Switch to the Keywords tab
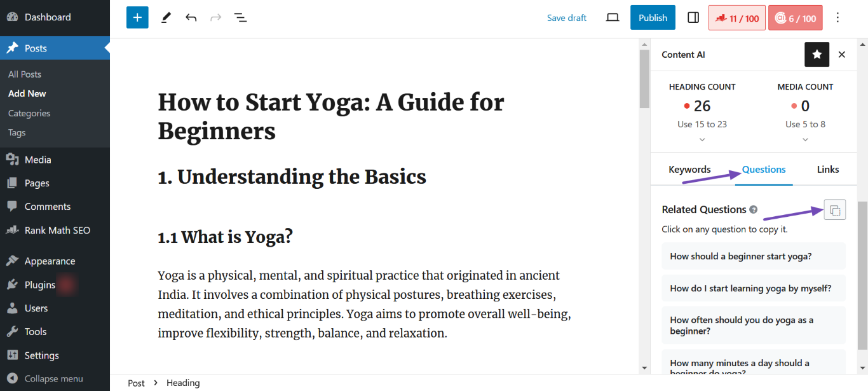Screen dimensions: 868x391 coord(689,169)
